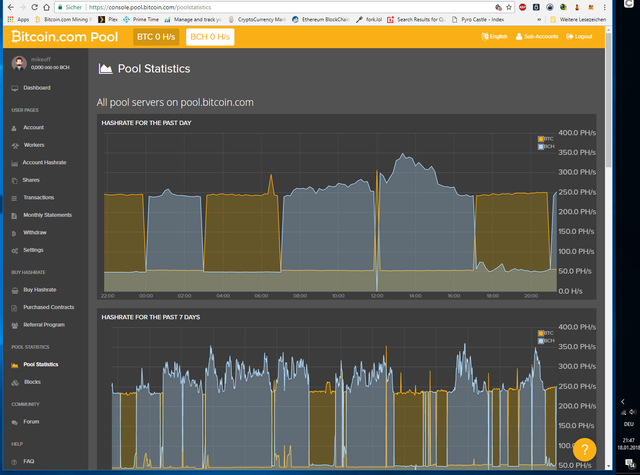The width and height of the screenshot is (640, 475).
Task: Click the Dashboard monitor icon in sidebar
Action: pos(15,88)
